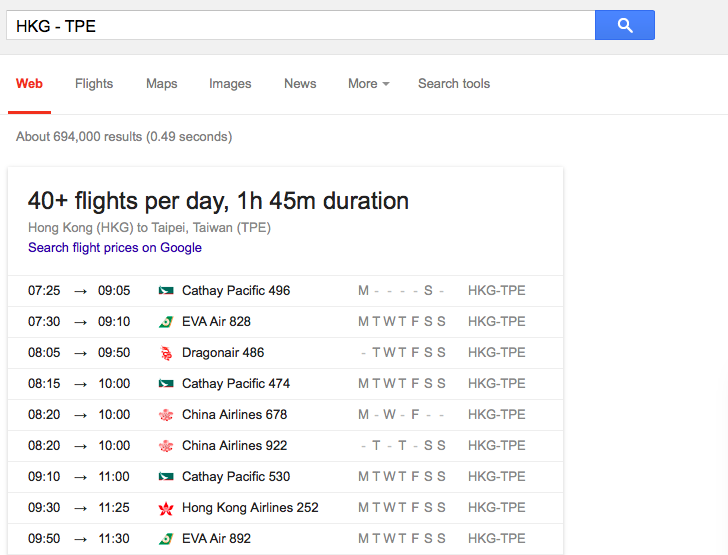728x555 pixels.
Task: Click About 694,000 results text
Action: (124, 137)
